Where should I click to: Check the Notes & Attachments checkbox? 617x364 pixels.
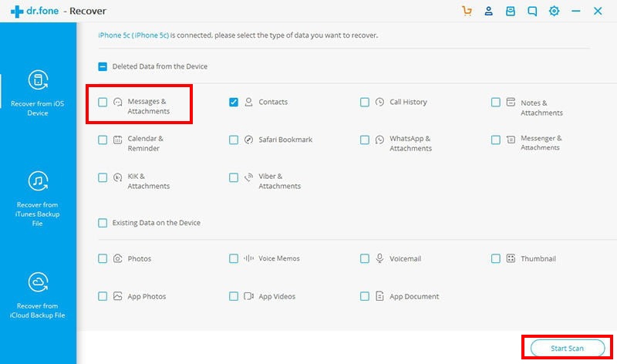[x=495, y=103]
